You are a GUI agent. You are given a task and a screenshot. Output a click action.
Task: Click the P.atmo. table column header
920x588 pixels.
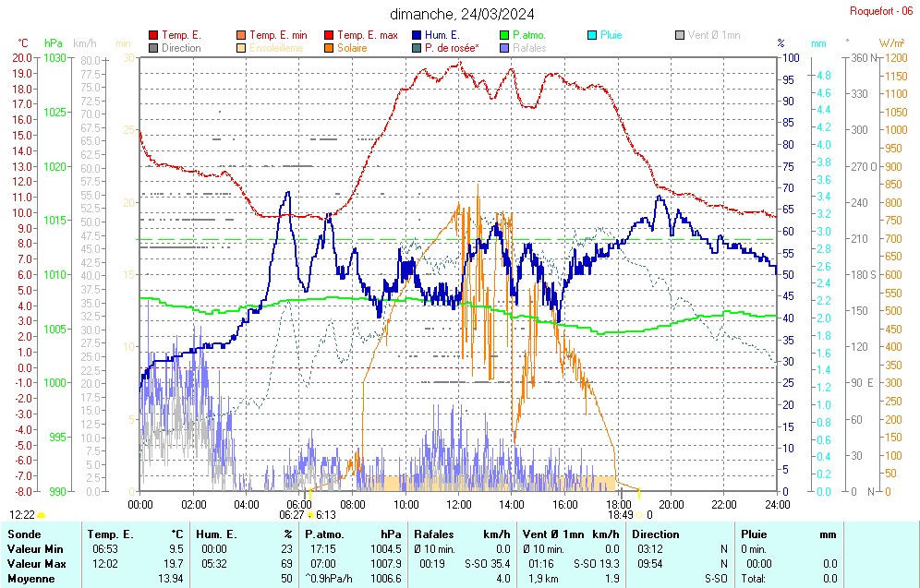pos(324,534)
